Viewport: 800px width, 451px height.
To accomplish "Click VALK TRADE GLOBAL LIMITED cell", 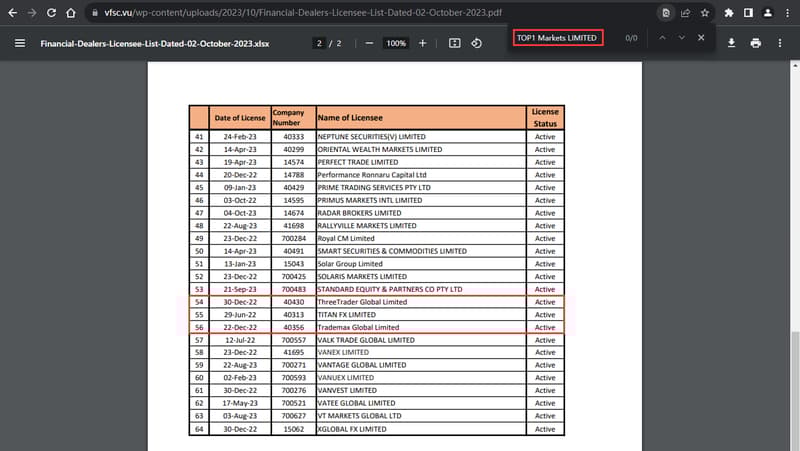I will click(421, 340).
